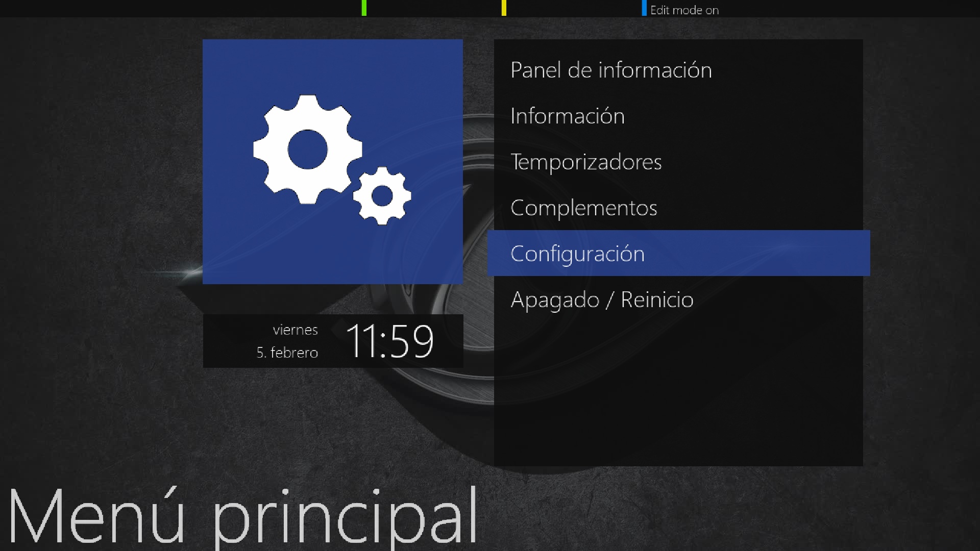Viewport: 980px width, 551px height.
Task: Click the 11:59 clock display
Action: click(x=390, y=341)
